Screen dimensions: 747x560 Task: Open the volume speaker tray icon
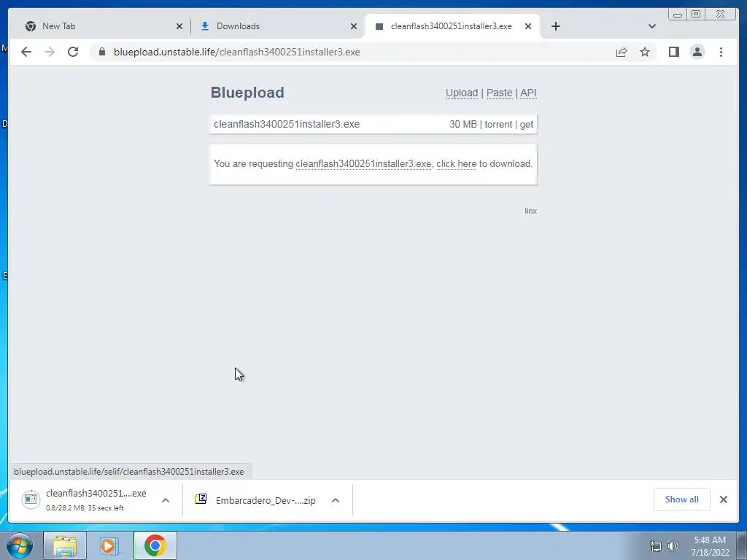[x=673, y=546]
